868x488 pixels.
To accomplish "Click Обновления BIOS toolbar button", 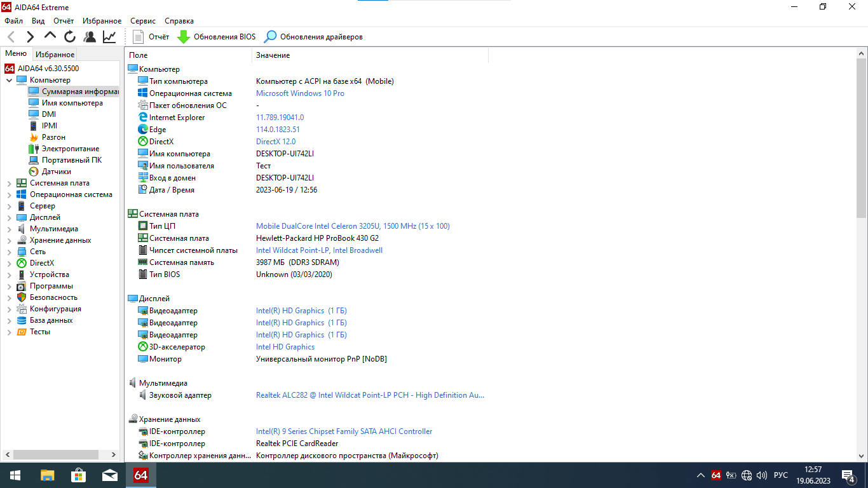I will 216,37.
